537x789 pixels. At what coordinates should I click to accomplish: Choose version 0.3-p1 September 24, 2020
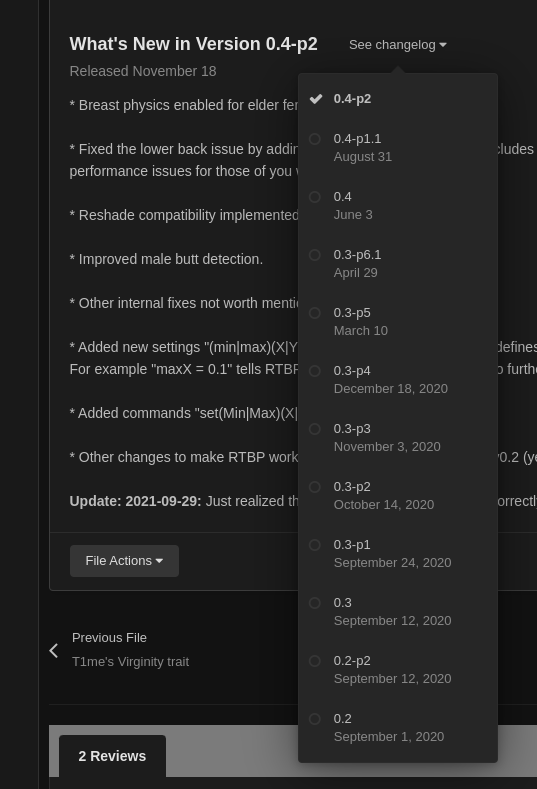pos(398,554)
